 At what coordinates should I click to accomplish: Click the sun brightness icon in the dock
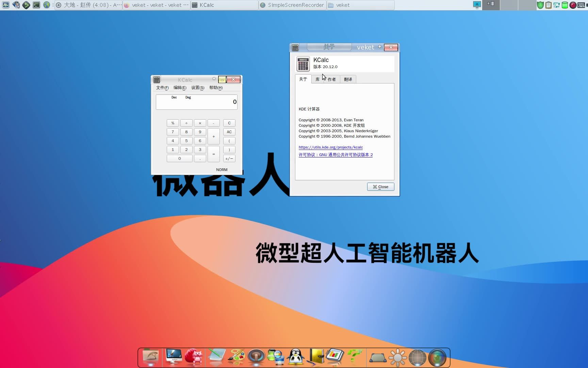click(398, 357)
